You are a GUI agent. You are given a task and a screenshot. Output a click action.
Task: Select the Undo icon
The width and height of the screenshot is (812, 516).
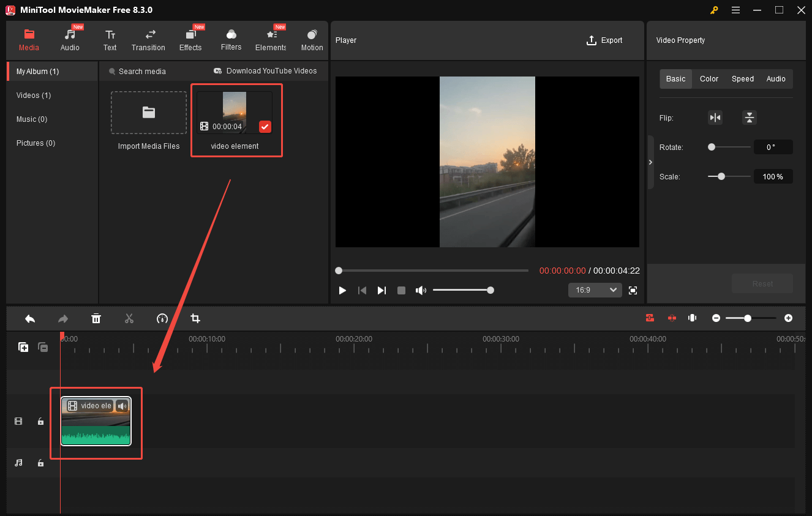(x=30, y=318)
